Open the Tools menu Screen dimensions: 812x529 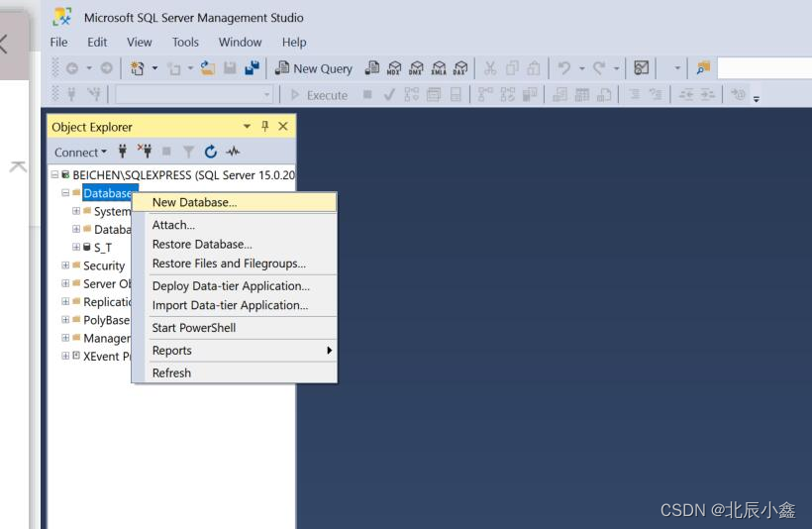coord(185,42)
